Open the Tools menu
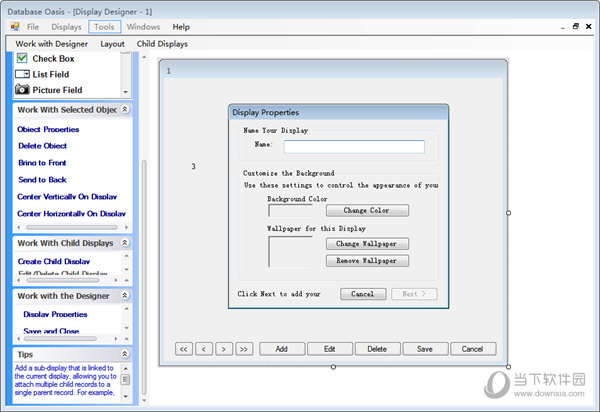This screenshot has height=412, width=600. point(104,27)
